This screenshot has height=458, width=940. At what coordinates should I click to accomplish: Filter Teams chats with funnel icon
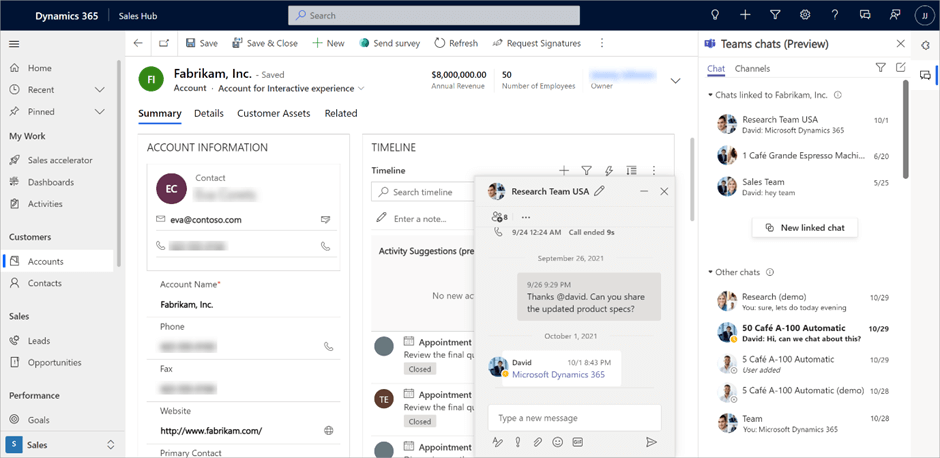880,68
